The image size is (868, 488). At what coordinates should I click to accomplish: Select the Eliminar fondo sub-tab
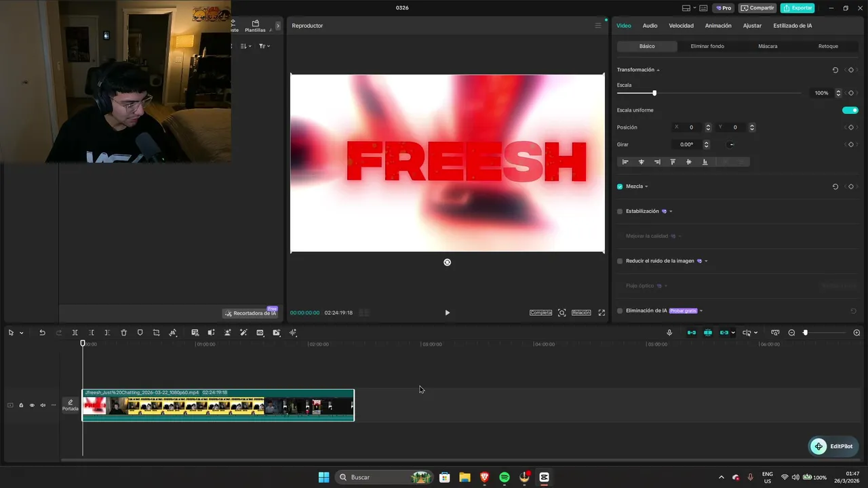pyautogui.click(x=707, y=46)
